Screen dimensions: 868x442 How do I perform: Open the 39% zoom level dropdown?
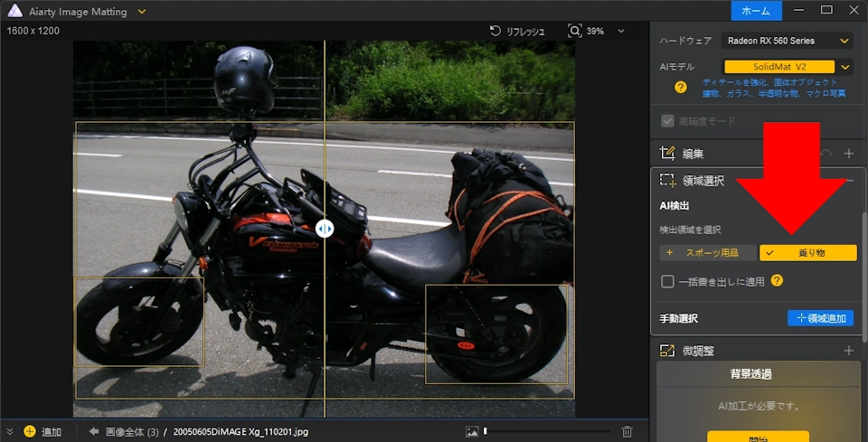click(x=621, y=32)
